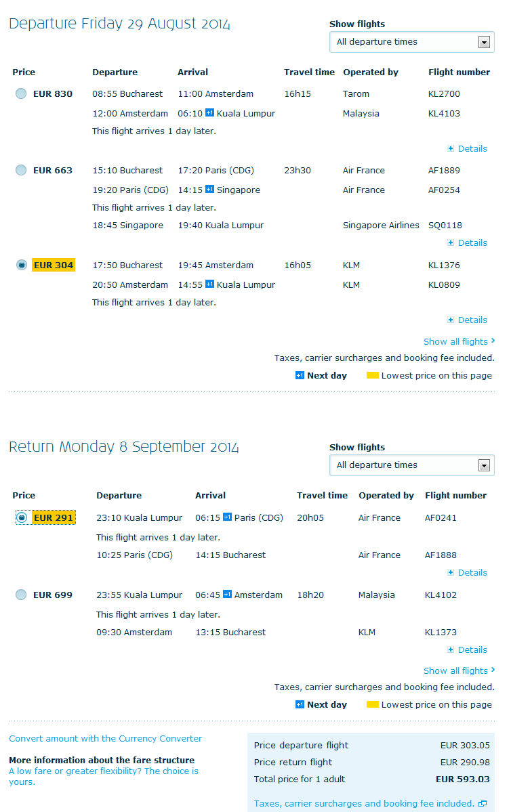Choose the EUR 699 return flight radio
Screen dimensions: 511x812
click(21, 595)
